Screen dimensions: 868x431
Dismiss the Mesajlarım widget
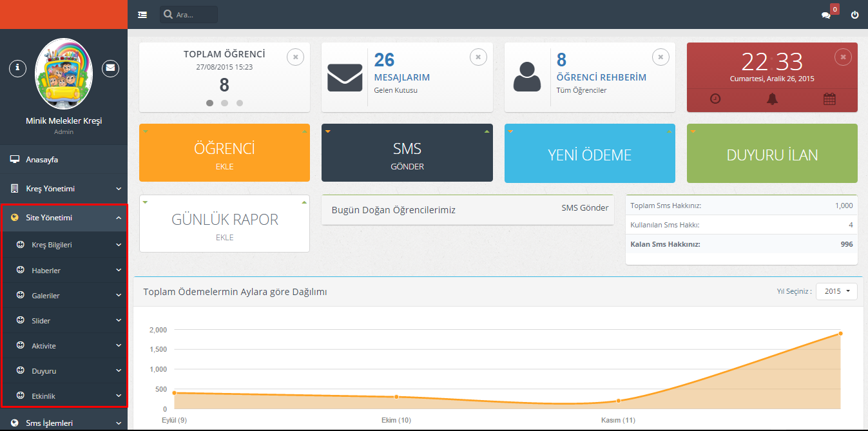tap(478, 57)
